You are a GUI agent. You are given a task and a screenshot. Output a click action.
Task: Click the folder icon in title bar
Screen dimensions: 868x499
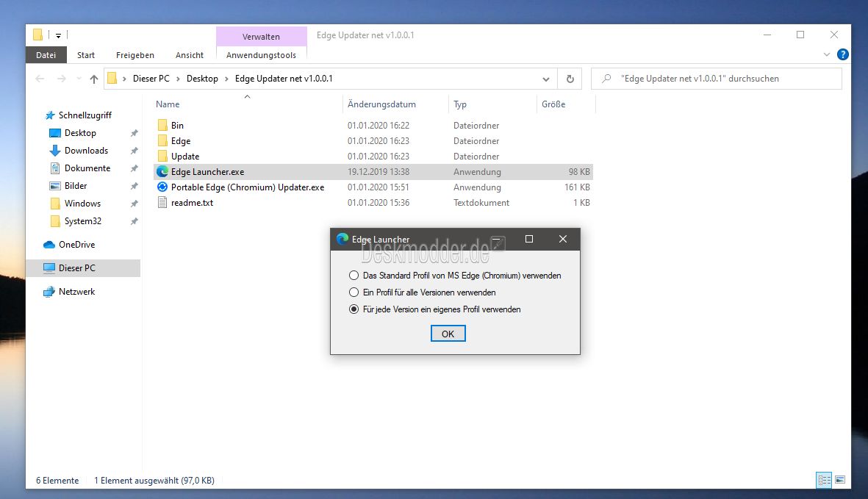click(37, 35)
